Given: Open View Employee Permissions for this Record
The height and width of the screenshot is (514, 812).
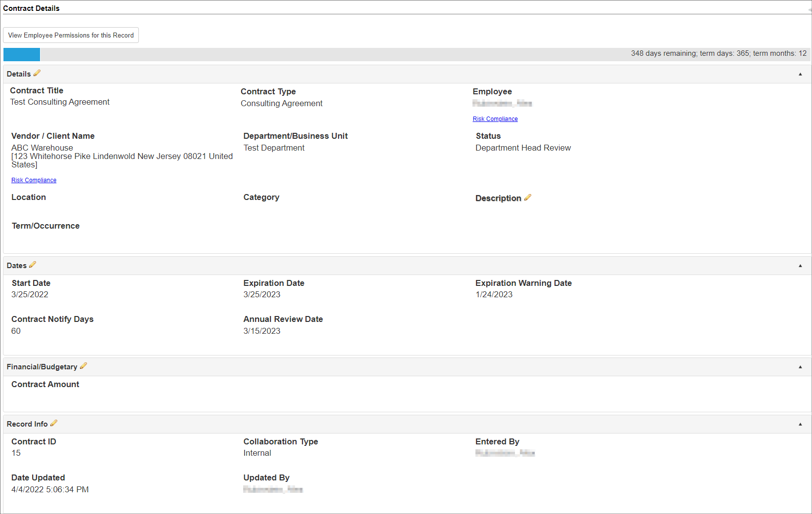Looking at the screenshot, I should click(71, 35).
